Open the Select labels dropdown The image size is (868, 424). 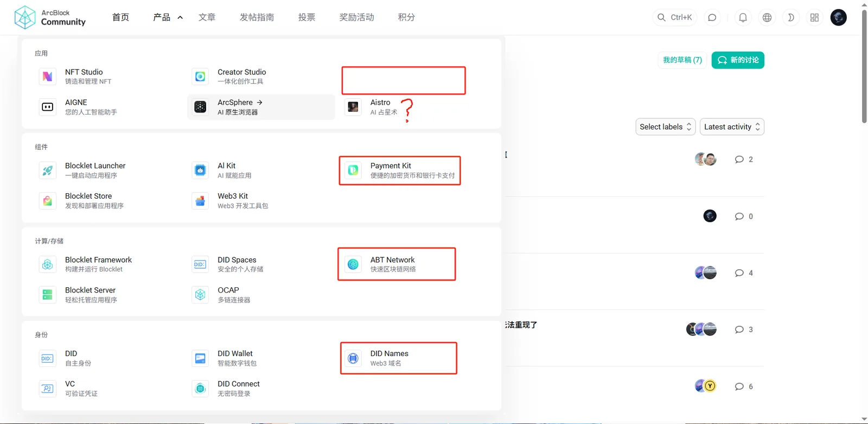pos(666,127)
